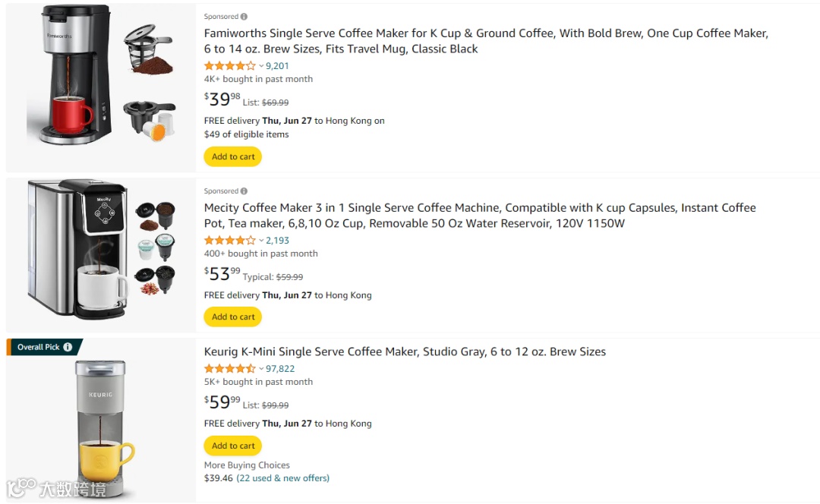This screenshot has height=504, width=820.
Task: Click the Sponsored info icon on Famiworths listing
Action: 244,17
